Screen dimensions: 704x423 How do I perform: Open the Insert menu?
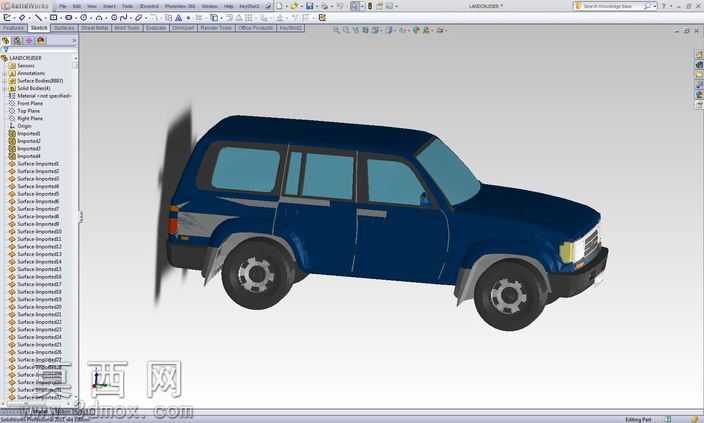point(109,6)
